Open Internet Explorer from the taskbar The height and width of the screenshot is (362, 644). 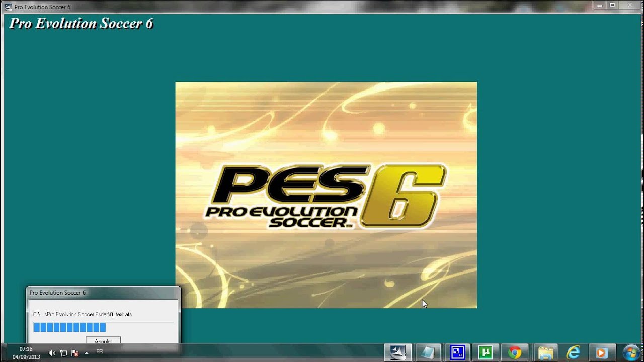(573, 352)
